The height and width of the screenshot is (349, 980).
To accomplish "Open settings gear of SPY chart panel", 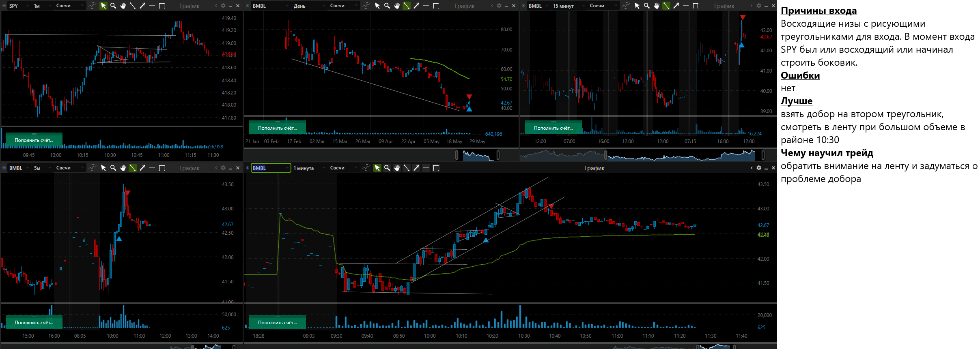I will coord(223,6).
